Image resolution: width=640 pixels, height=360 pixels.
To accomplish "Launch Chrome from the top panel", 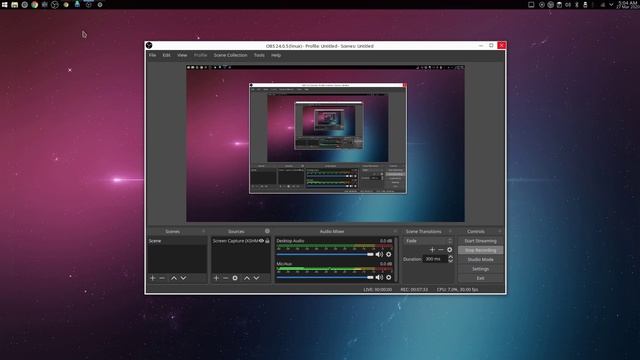I will pos(35,5).
